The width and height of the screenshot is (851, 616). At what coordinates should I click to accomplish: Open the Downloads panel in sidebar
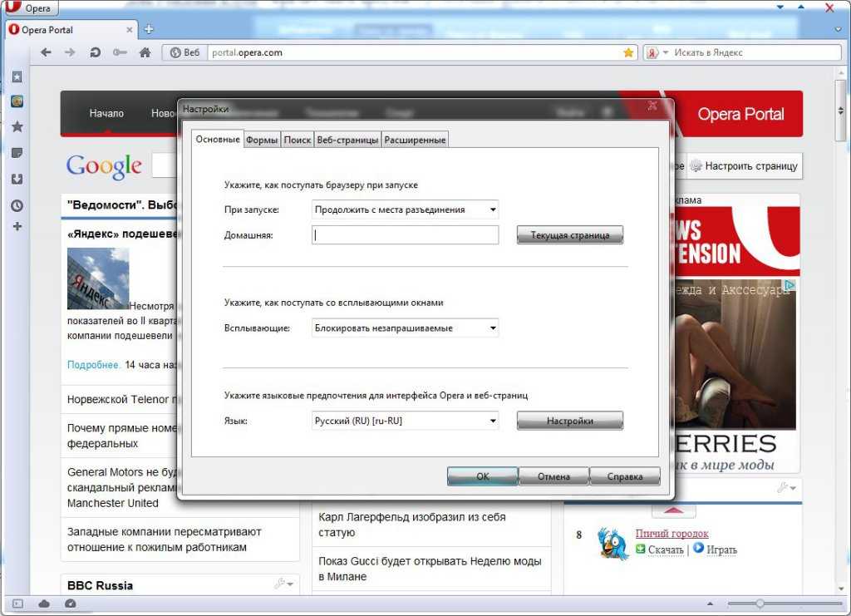click(17, 179)
